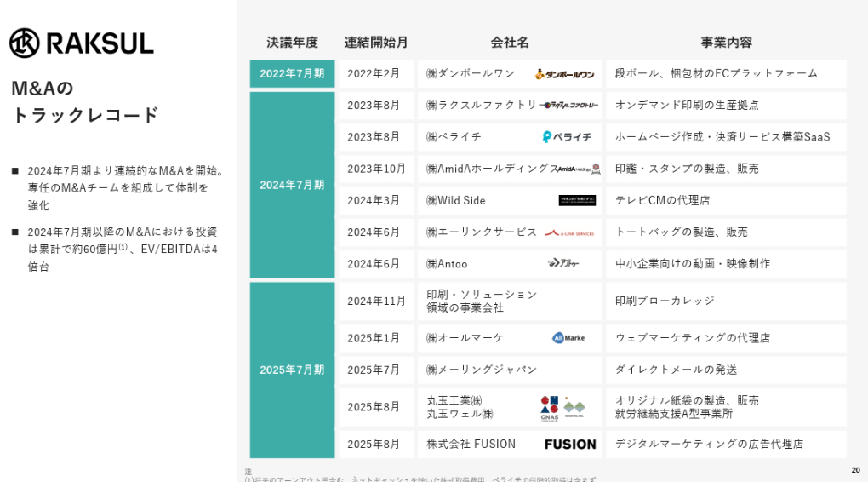Click the slide page number 20
868x482 pixels.
coord(855,470)
